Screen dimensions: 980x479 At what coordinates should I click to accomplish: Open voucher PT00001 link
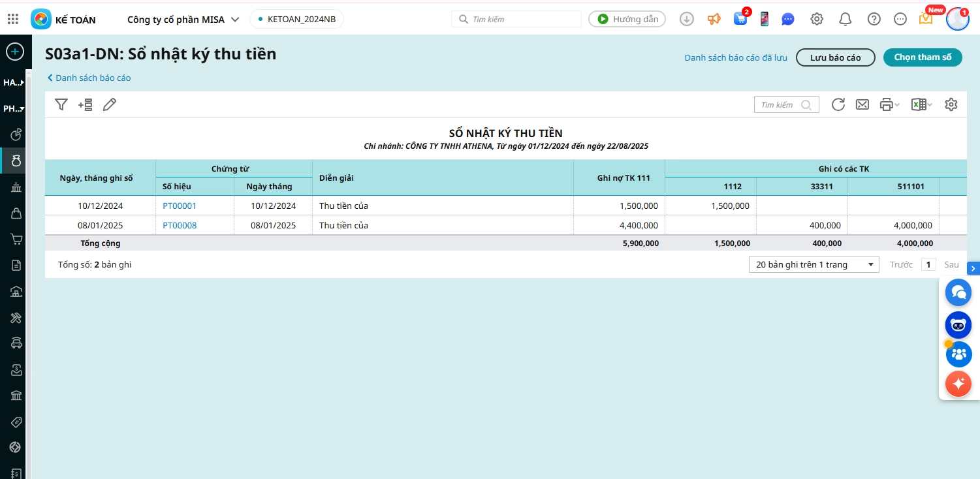[180, 206]
